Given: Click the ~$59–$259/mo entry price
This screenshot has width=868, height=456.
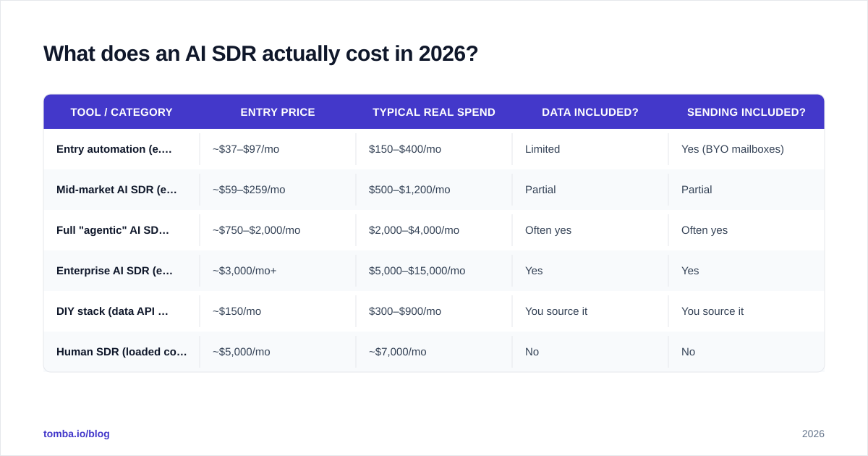Looking at the screenshot, I should tap(249, 190).
